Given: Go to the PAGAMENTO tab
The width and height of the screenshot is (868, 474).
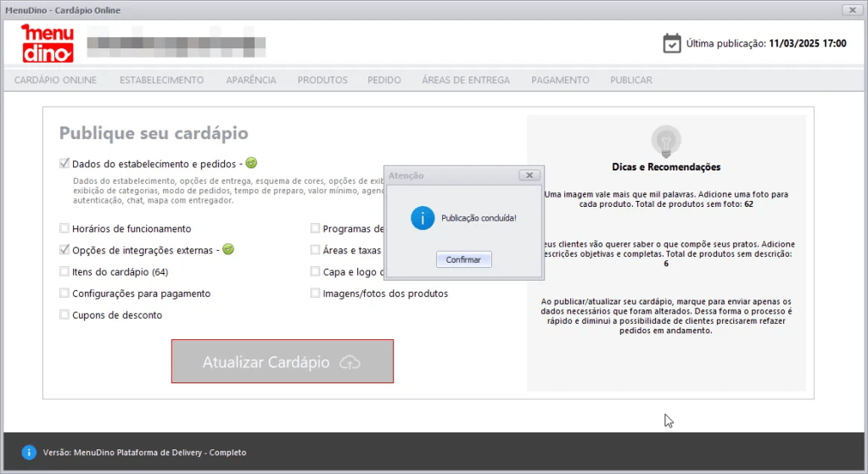Looking at the screenshot, I should [x=560, y=81].
